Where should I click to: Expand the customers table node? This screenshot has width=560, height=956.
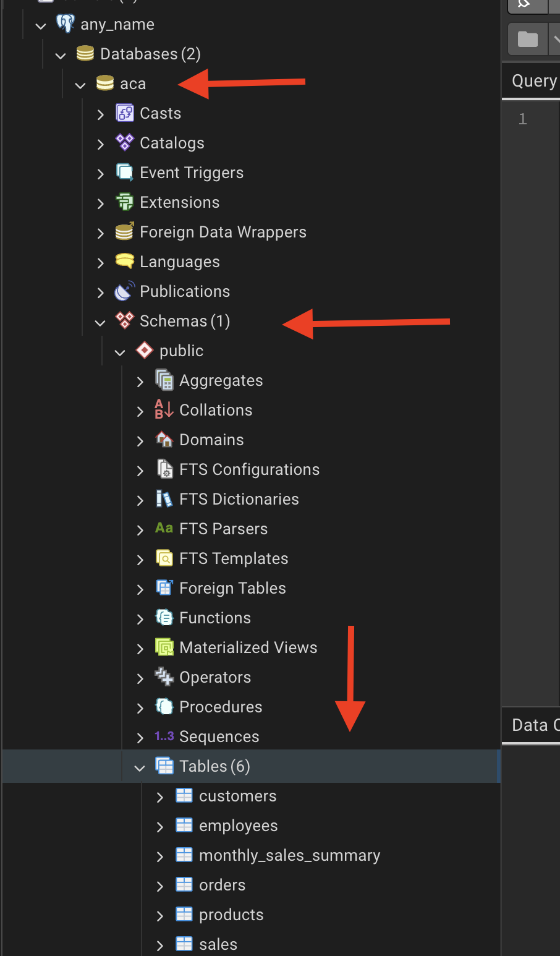(159, 797)
